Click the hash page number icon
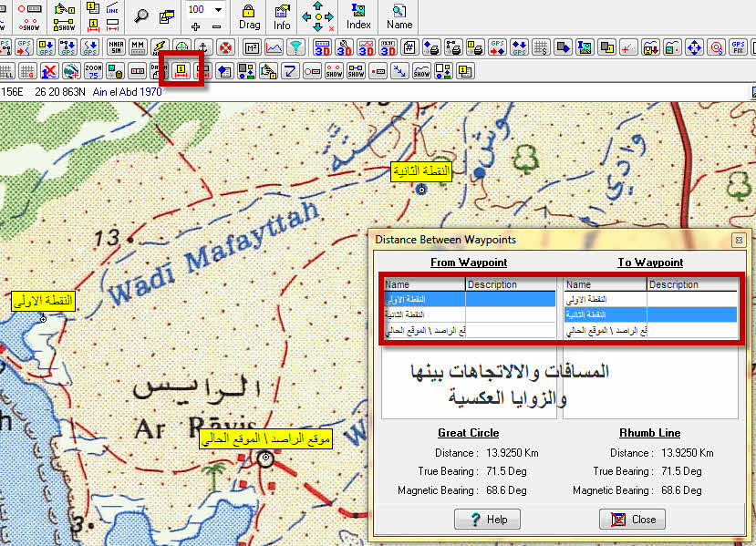 pyautogui.click(x=409, y=47)
